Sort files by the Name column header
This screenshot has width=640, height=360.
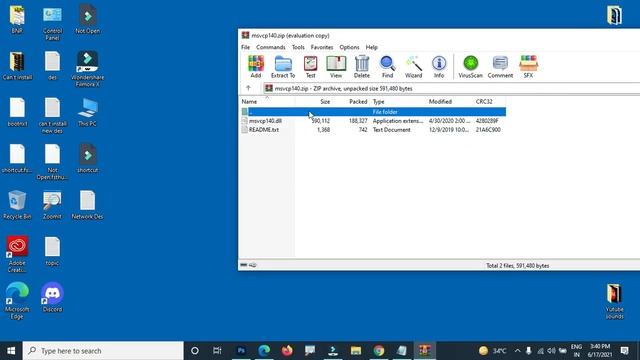pyautogui.click(x=267, y=102)
